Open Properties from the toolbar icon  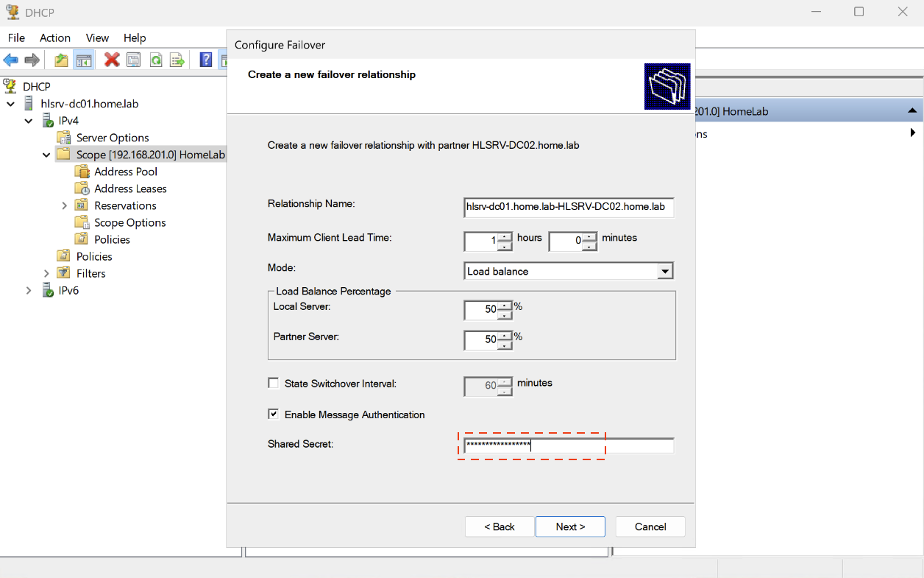[x=133, y=60]
